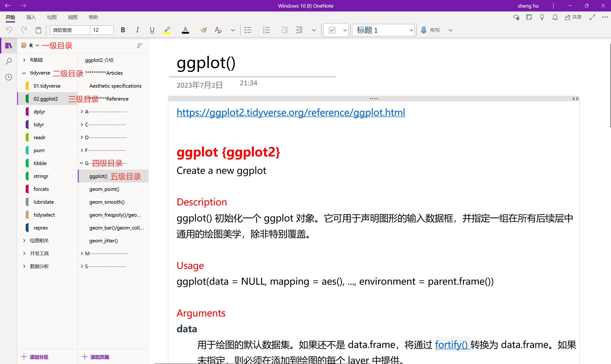Open notifications bell icon
The image size is (611, 364).
[555, 17]
